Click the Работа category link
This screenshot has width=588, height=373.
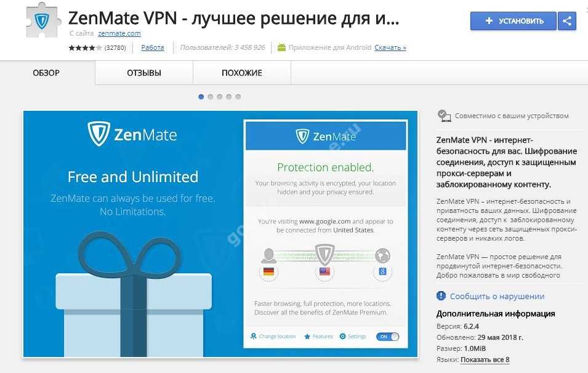coord(153,47)
